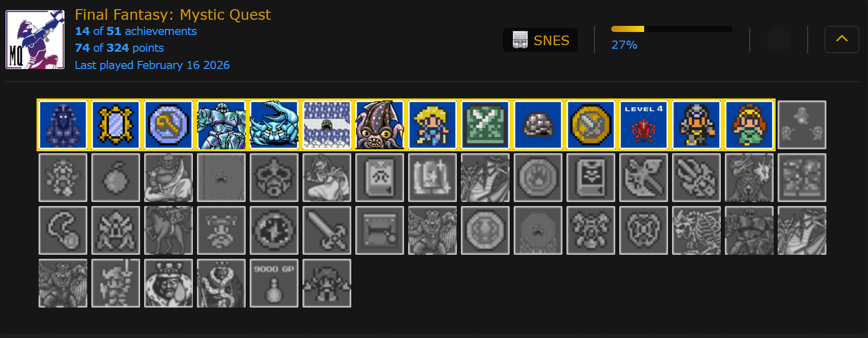Viewport: 868px width, 338px height.
Task: Click the squid boss achievement badge
Action: click(x=380, y=125)
